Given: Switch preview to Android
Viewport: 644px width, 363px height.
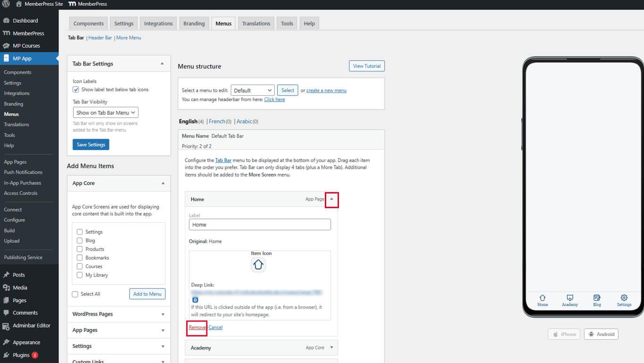Looking at the screenshot, I should (x=601, y=334).
